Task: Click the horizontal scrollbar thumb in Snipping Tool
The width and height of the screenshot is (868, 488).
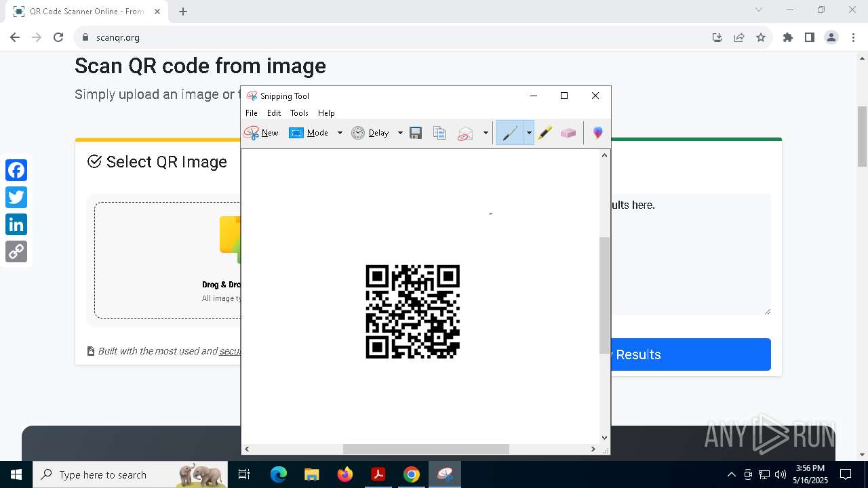Action: 426,449
